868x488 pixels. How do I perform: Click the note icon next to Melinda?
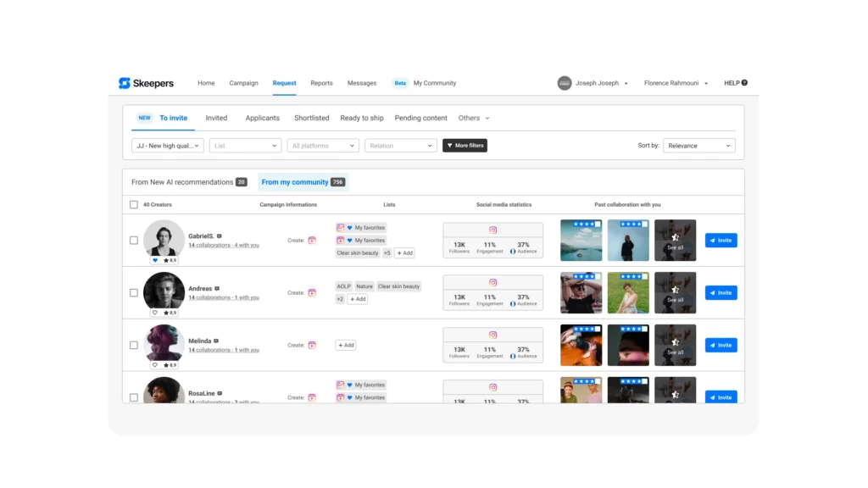coord(216,341)
